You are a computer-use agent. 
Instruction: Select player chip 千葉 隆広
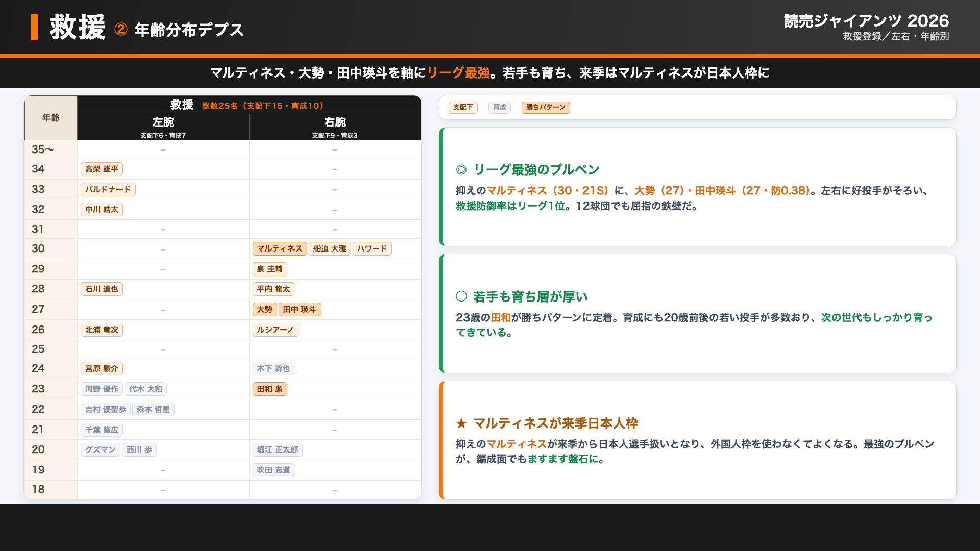102,430
